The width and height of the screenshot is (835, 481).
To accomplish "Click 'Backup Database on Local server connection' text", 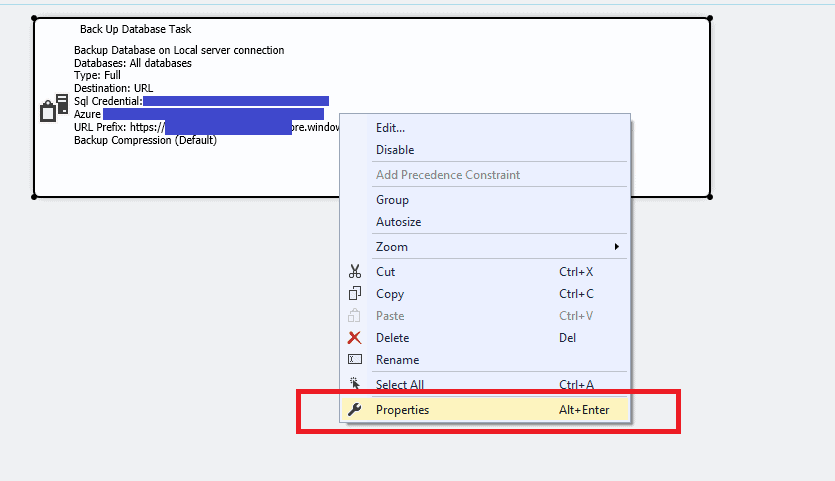I will point(179,50).
